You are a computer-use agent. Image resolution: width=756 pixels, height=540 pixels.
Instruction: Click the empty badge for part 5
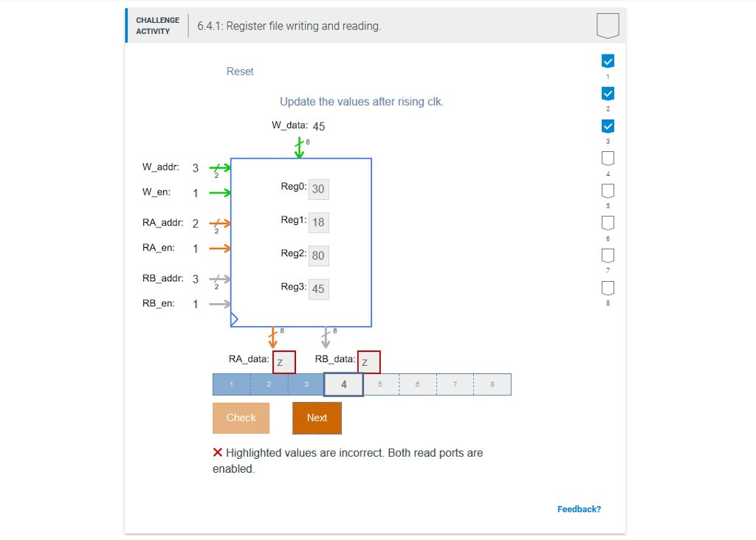pyautogui.click(x=608, y=190)
